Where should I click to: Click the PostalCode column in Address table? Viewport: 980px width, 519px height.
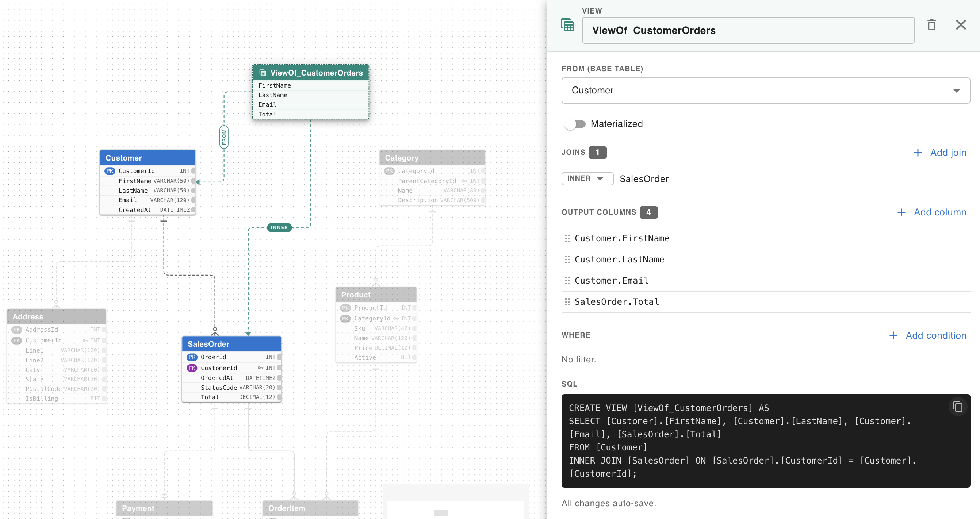click(56, 389)
